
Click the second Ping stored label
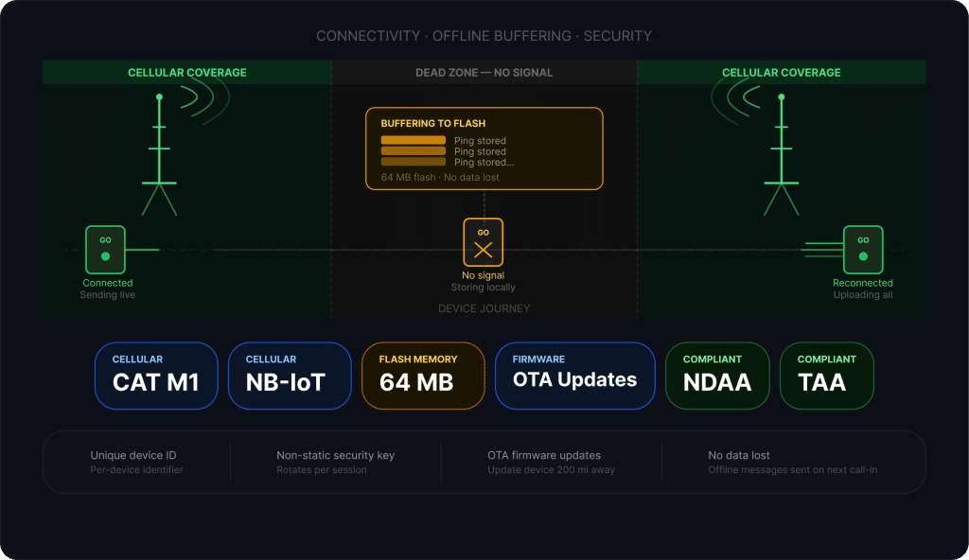point(480,151)
